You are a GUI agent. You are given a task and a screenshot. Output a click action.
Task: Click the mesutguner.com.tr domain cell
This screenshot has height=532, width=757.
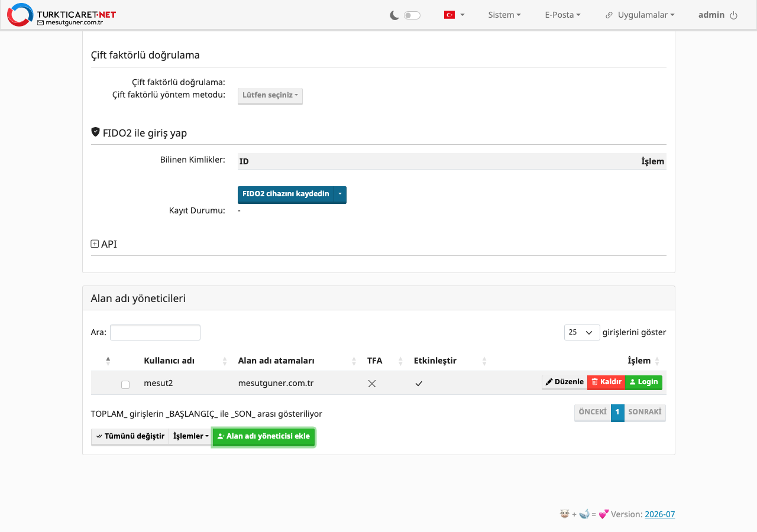tap(276, 383)
